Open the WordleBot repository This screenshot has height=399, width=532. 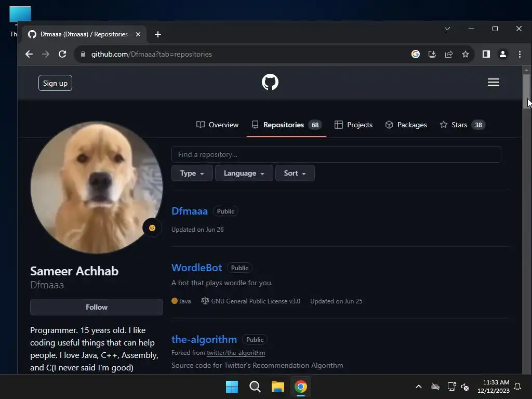click(197, 268)
